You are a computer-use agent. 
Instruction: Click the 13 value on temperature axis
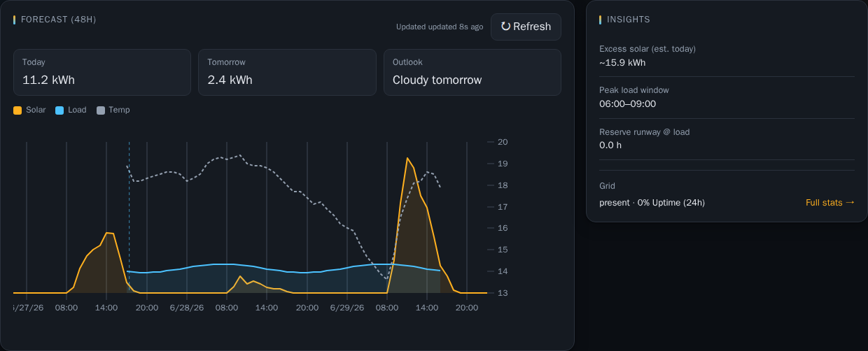(503, 293)
